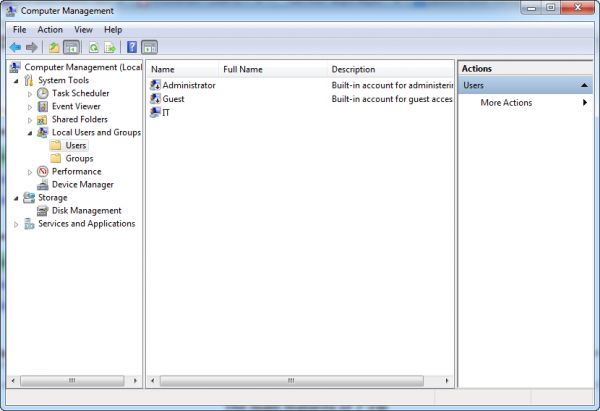Open the Action menu
600x411 pixels.
point(50,30)
